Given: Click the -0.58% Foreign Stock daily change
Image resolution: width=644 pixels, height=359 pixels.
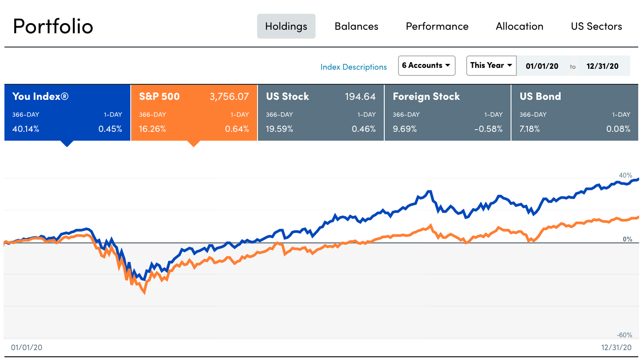Looking at the screenshot, I should [x=488, y=129].
